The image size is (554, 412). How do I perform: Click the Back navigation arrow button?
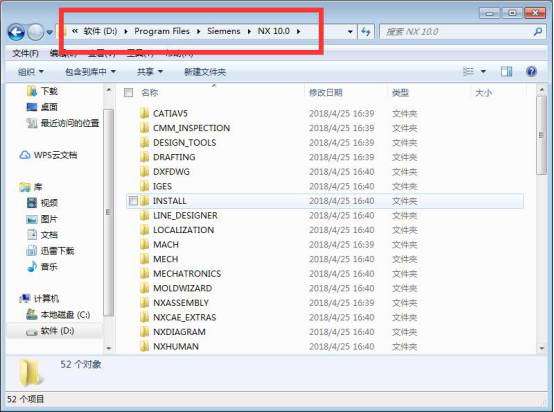(x=16, y=32)
